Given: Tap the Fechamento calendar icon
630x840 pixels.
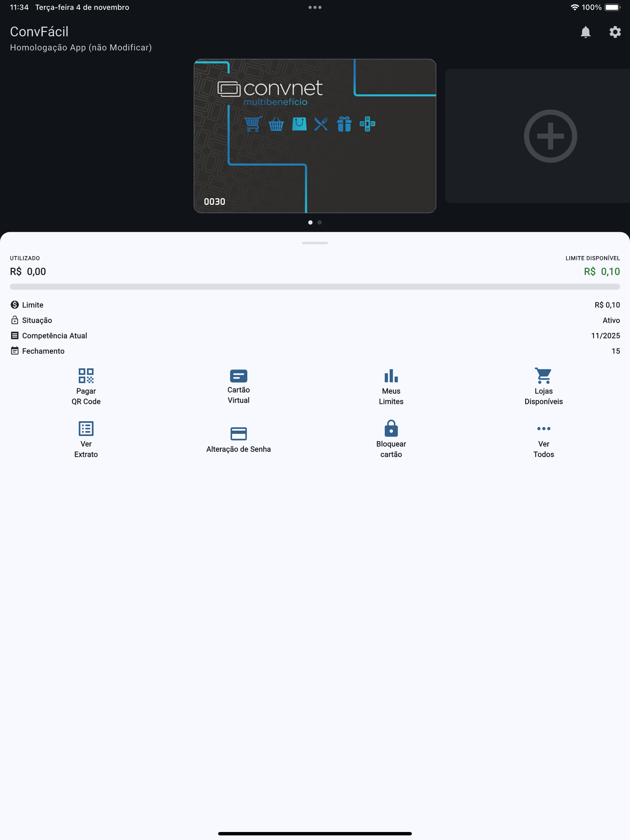Looking at the screenshot, I should pyautogui.click(x=14, y=351).
